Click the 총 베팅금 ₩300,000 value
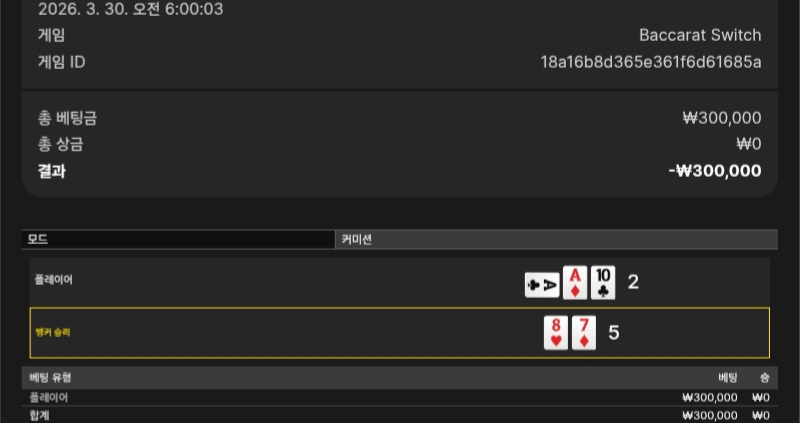Viewport: 800px width, 423px height. (x=722, y=118)
